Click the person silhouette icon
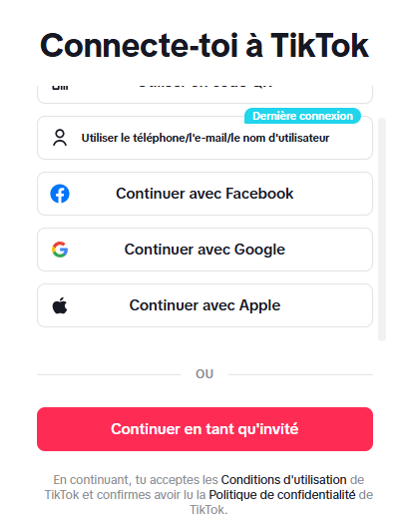406x532 pixels. tap(60, 138)
